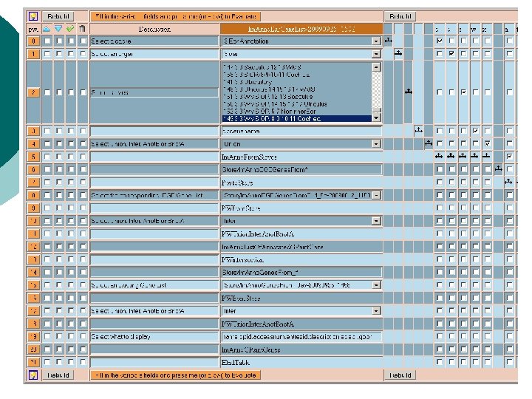Click the connector icon in row 3

[x=419, y=130]
